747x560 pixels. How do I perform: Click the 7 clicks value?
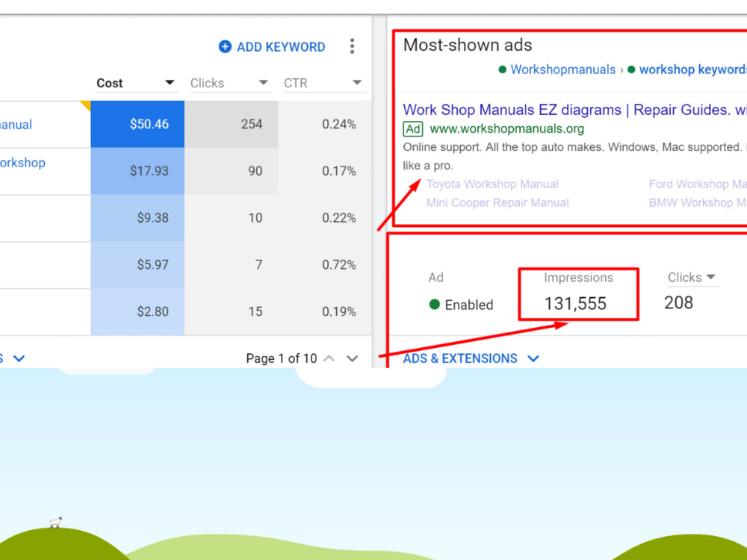tap(258, 264)
